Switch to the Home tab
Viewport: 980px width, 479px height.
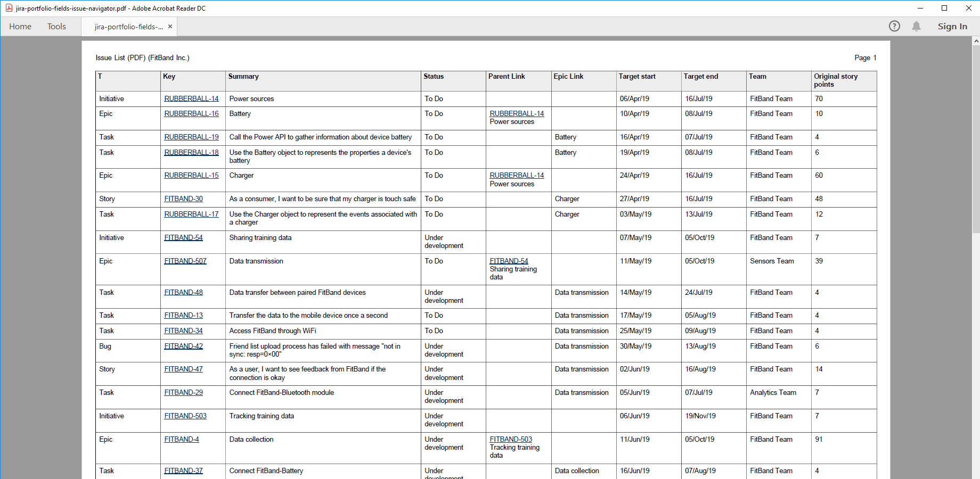pos(20,27)
